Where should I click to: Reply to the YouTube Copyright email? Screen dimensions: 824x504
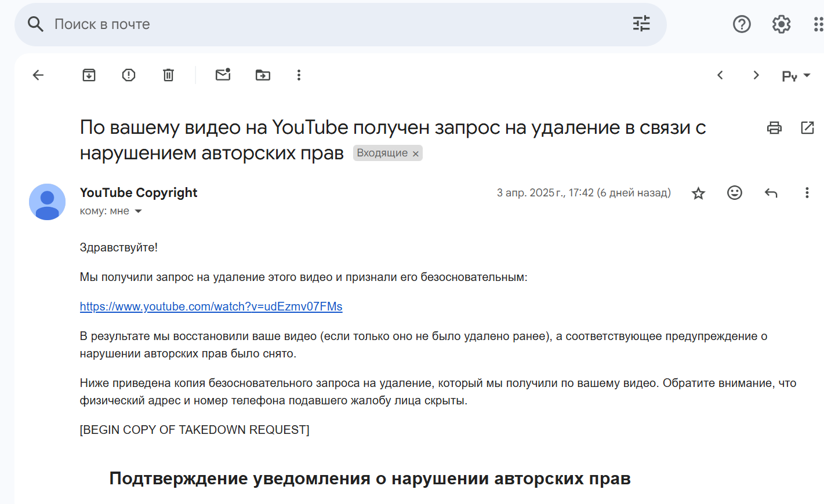771,193
